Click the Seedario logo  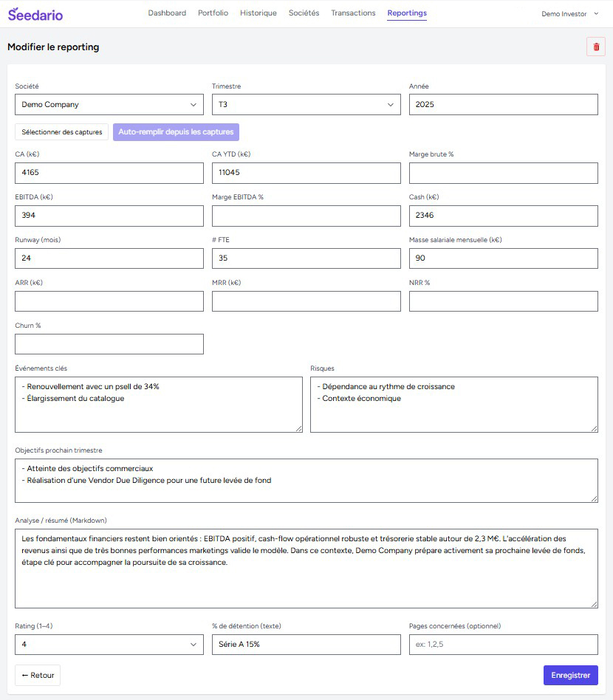(x=35, y=14)
